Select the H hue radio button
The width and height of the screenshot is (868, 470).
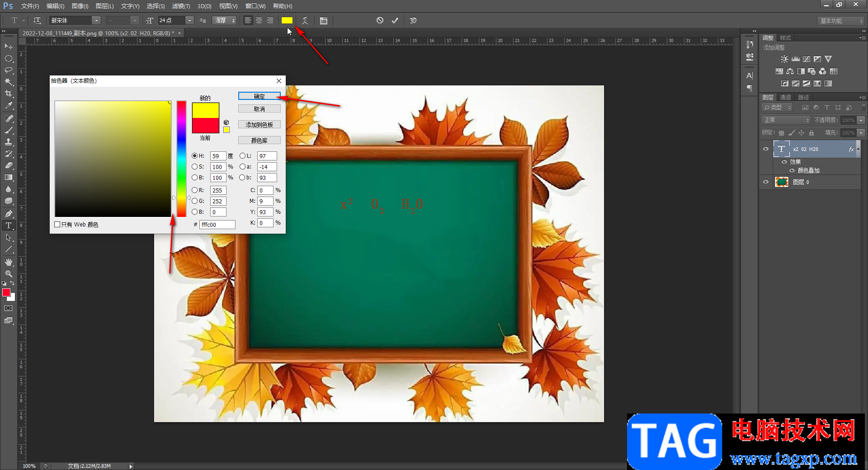point(194,156)
